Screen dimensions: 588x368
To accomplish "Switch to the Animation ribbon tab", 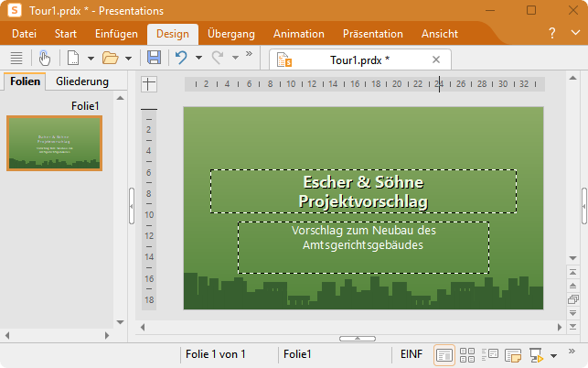I will tap(298, 34).
